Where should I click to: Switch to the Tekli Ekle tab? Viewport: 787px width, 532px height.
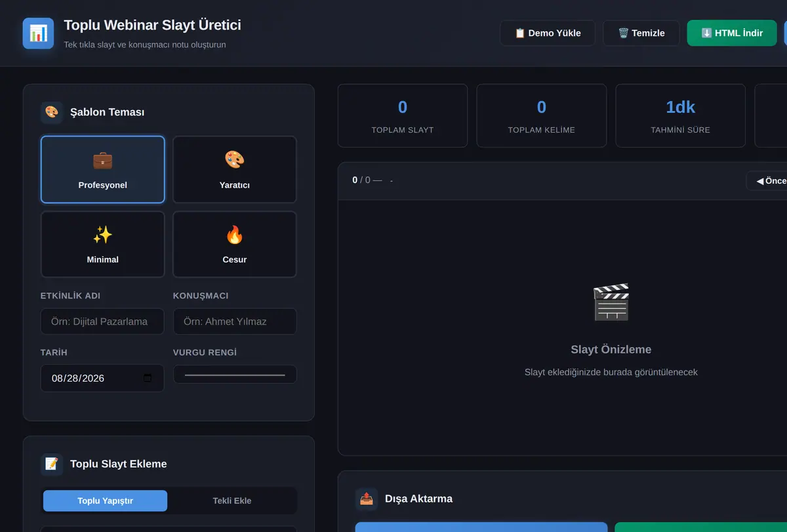tap(232, 501)
